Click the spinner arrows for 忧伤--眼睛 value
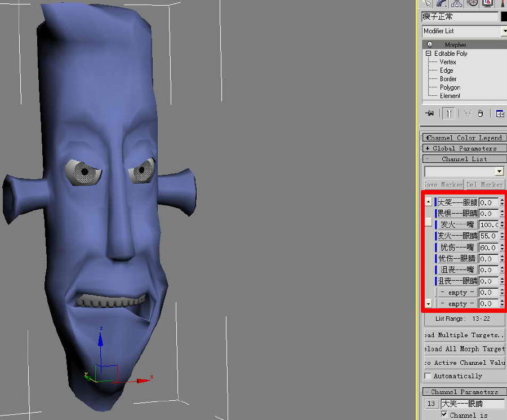 coord(502,259)
